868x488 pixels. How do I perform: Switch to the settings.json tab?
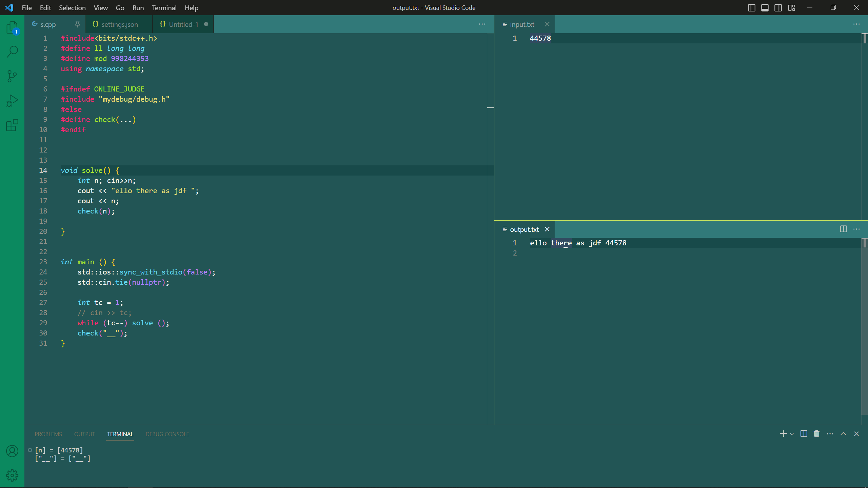click(119, 24)
